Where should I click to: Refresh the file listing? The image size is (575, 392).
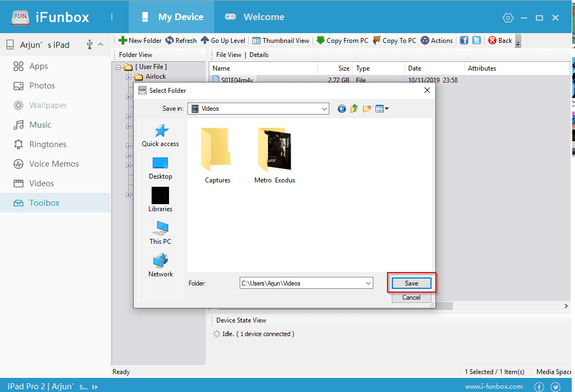(181, 40)
